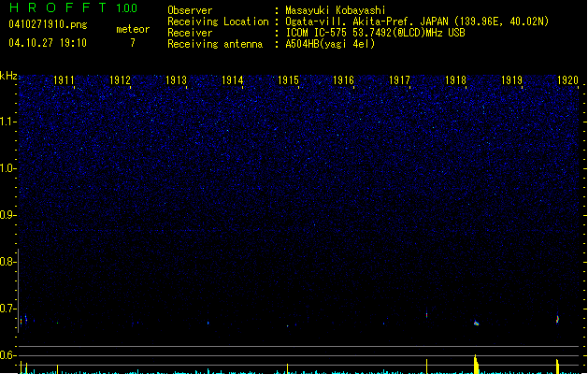Click the tallest yellow power spike after 1918
588x374 pixels.
(x=476, y=364)
